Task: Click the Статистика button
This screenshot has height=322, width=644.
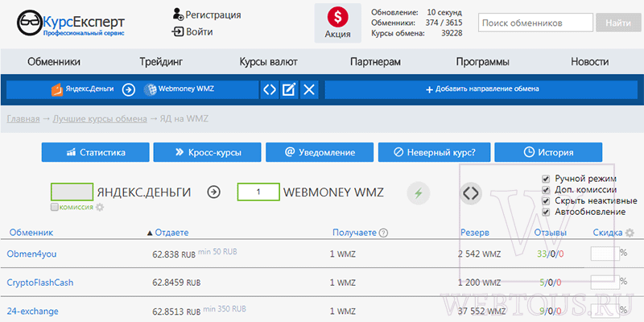Action: click(x=95, y=152)
